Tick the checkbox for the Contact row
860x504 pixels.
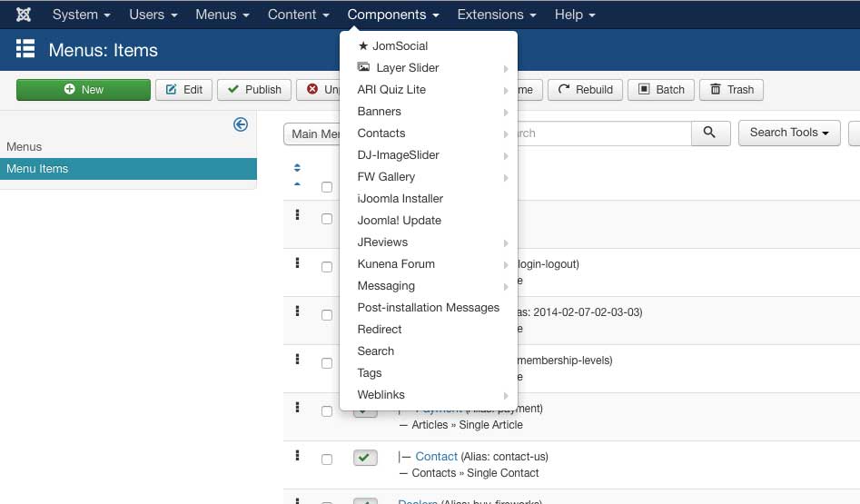click(x=327, y=460)
